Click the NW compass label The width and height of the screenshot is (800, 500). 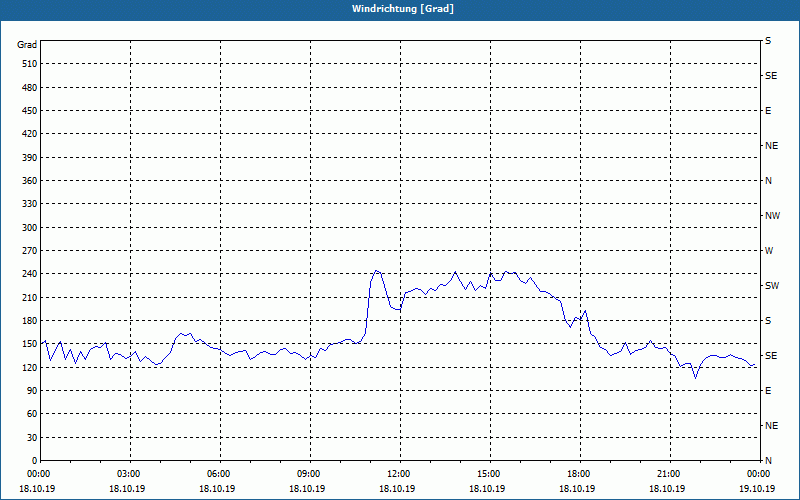772,216
